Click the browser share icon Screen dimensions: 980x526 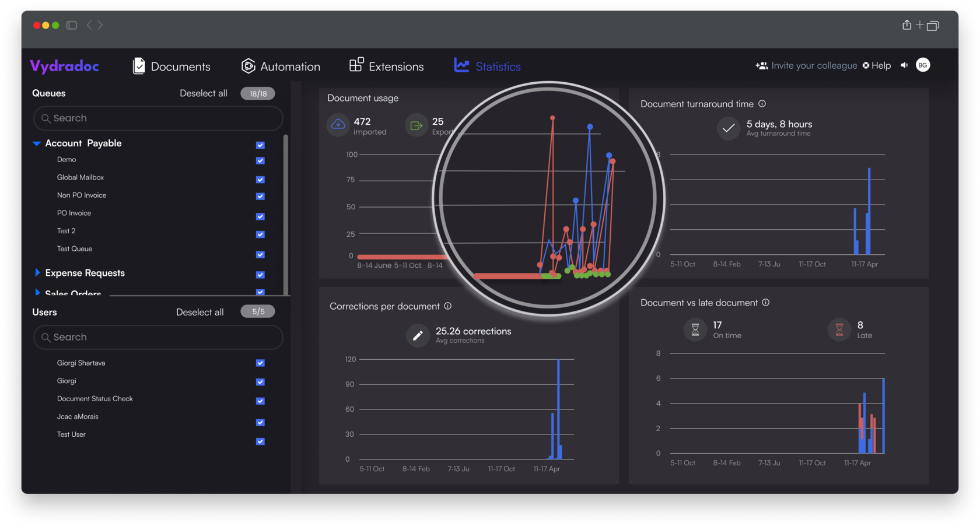click(907, 25)
